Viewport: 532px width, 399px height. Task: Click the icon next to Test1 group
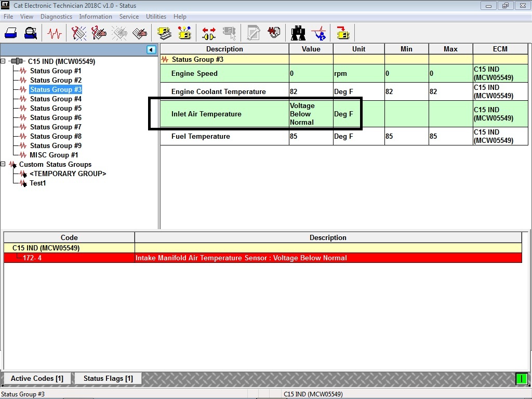tap(23, 183)
